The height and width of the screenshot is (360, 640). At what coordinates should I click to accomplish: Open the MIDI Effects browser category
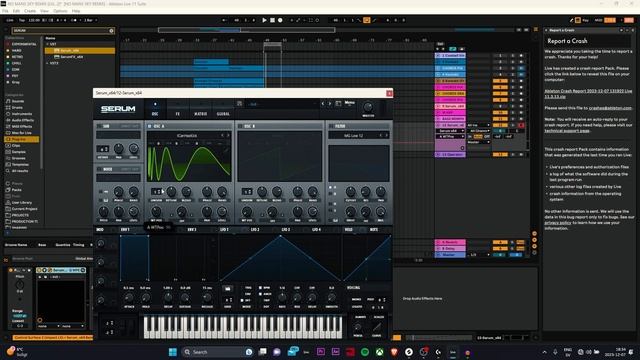click(22, 127)
